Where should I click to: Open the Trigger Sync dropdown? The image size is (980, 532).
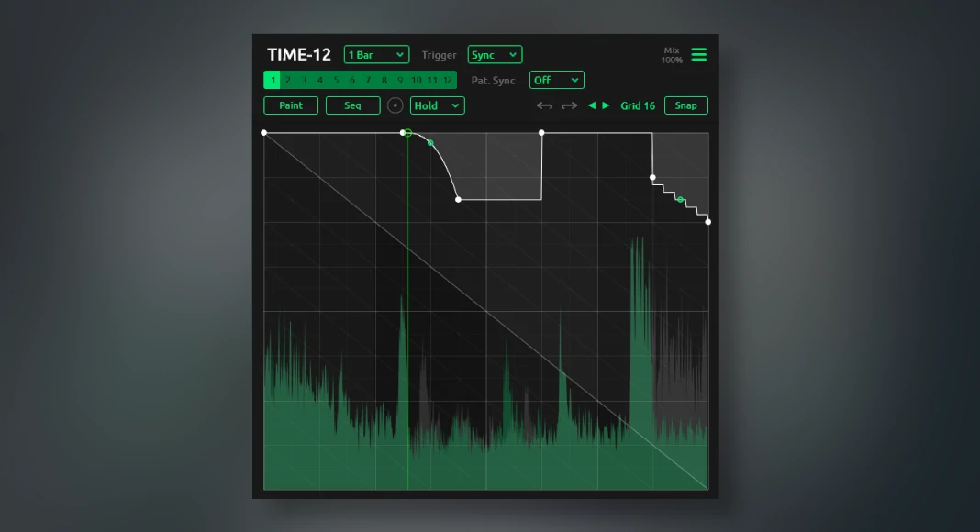[x=495, y=55]
